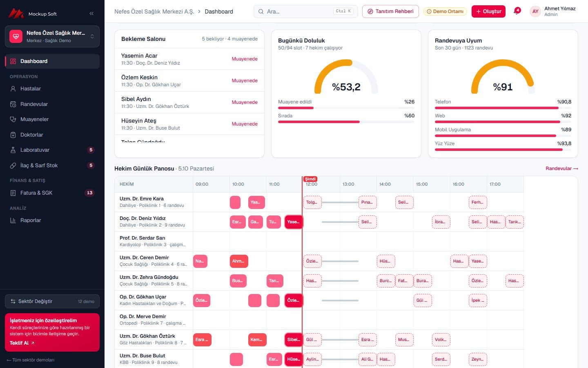Click the Sırada occupancy progress bar

coord(346,122)
